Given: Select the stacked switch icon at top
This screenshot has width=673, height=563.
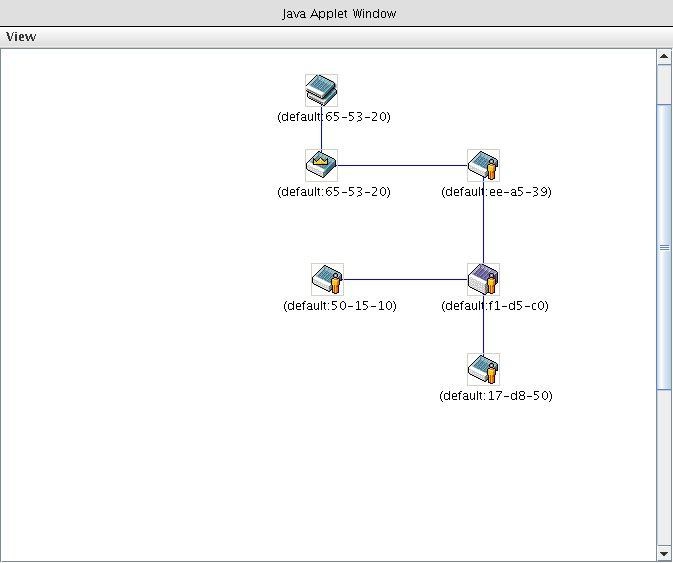Looking at the screenshot, I should 321,91.
